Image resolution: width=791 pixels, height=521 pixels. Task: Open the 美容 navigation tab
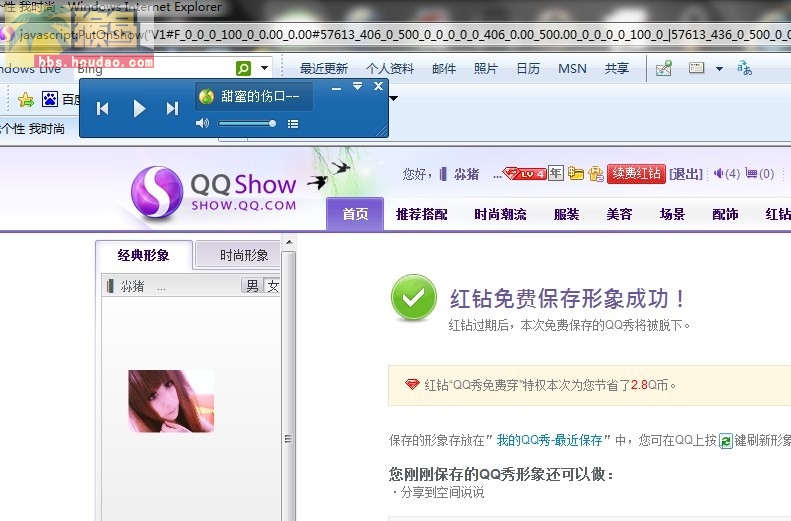coord(619,214)
